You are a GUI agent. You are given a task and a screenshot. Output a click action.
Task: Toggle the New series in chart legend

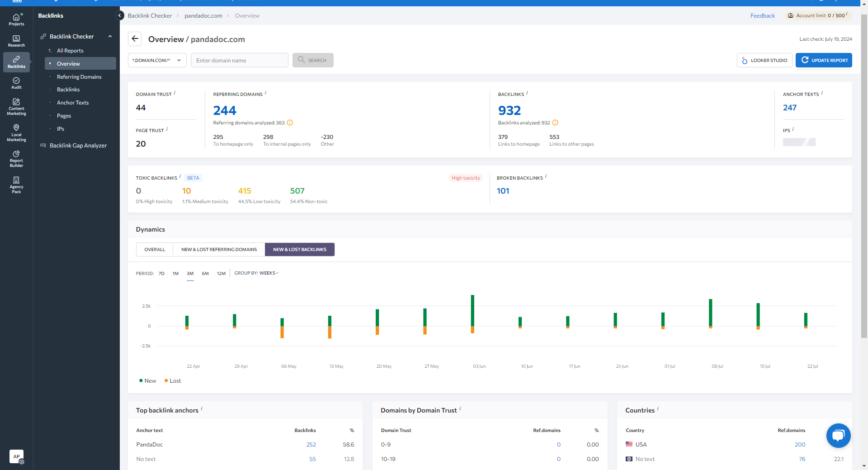coord(148,381)
